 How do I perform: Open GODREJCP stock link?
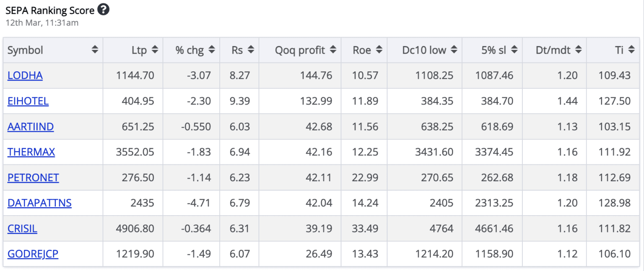pyautogui.click(x=33, y=254)
